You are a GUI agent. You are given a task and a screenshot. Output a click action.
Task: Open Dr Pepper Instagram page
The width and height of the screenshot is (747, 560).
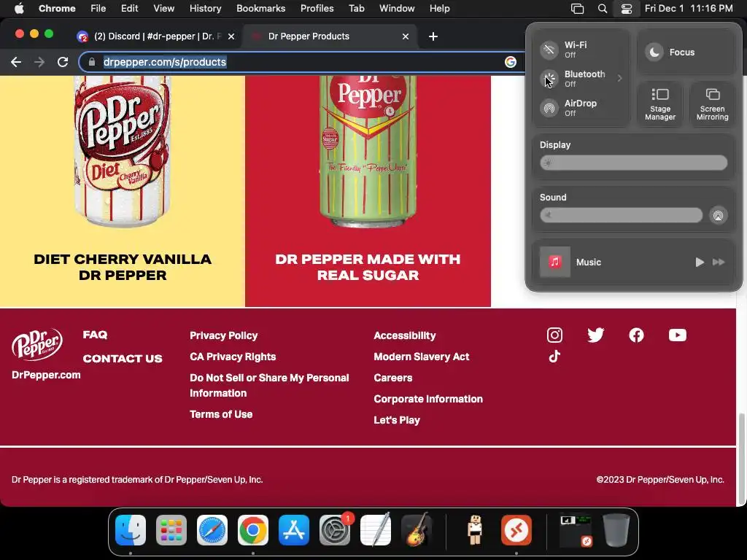pos(554,335)
